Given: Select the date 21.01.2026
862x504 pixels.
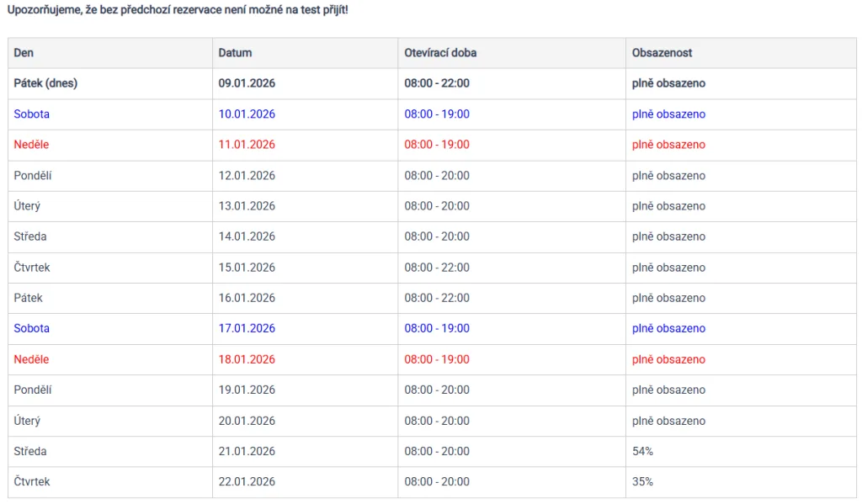Looking at the screenshot, I should (247, 452).
